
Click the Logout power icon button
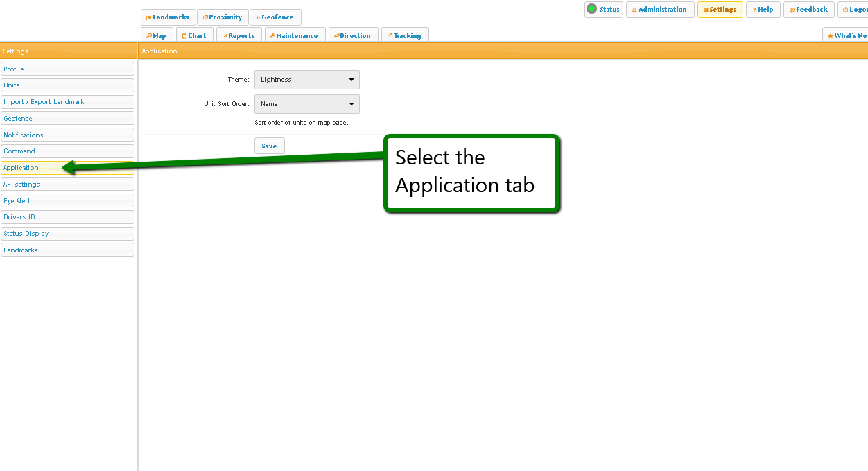(853, 10)
